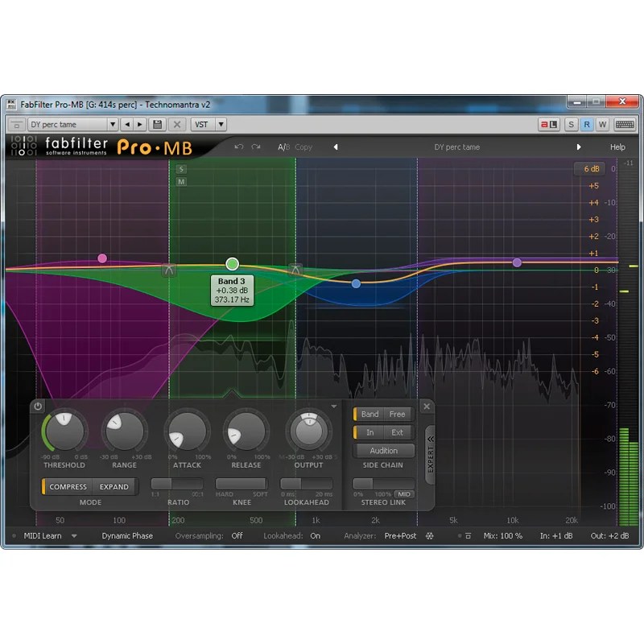The image size is (644, 644).
Task: Open the Help menu
Action: (x=617, y=147)
